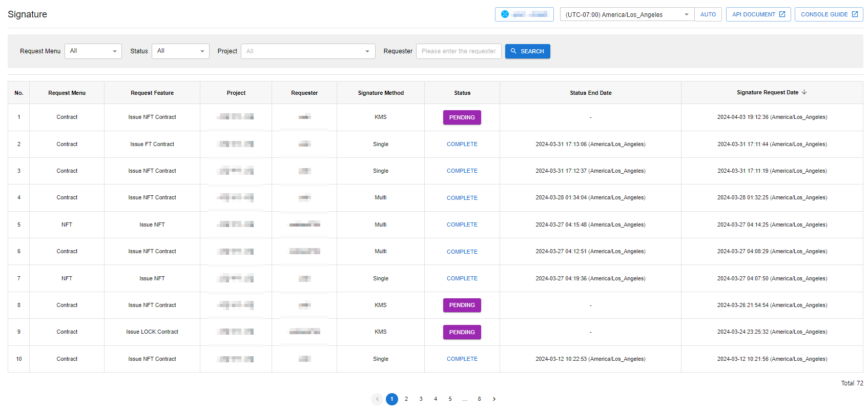The width and height of the screenshot is (868, 409).
Task: Click the Request Menu column header
Action: coord(67,93)
